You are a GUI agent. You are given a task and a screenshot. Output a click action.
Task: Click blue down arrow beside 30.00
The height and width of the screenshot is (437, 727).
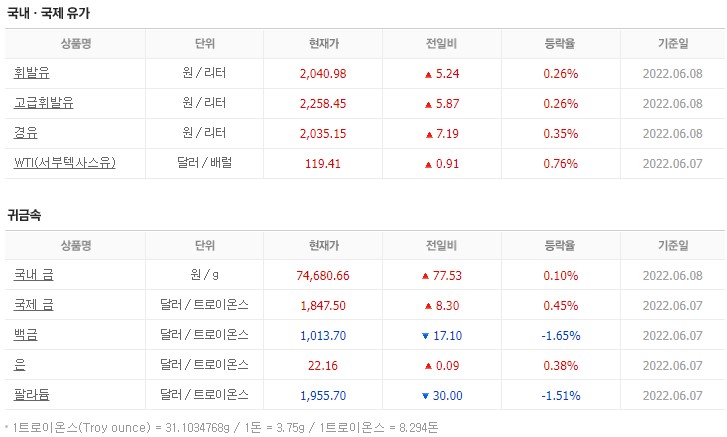[424, 395]
